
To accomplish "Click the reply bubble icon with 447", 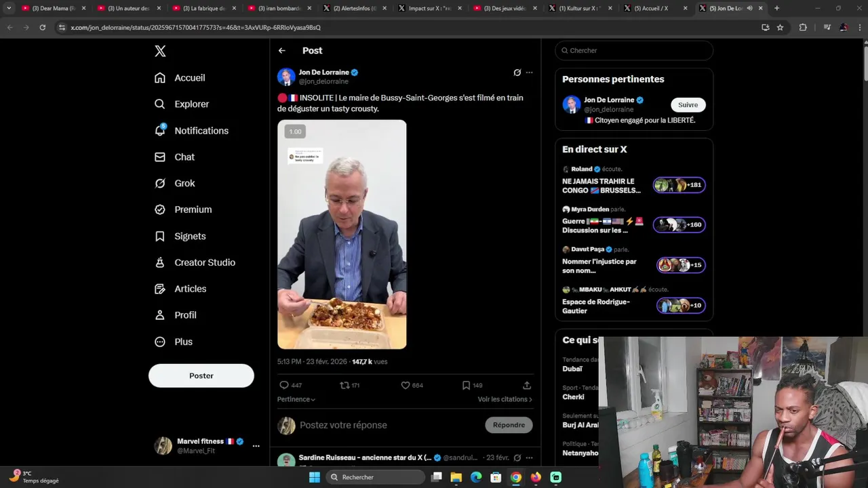I will 284,385.
